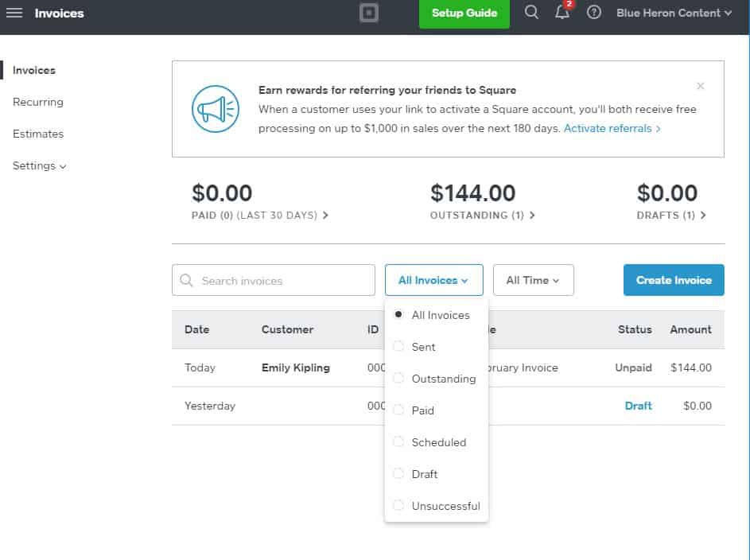The height and width of the screenshot is (560, 750).
Task: Click the $144.00 amount in table row
Action: pos(691,367)
